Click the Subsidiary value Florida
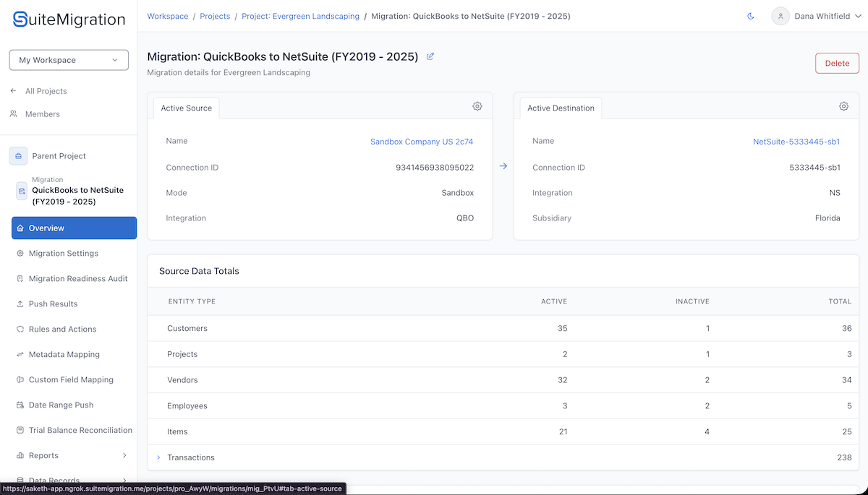This screenshot has height=495, width=868. click(x=827, y=218)
